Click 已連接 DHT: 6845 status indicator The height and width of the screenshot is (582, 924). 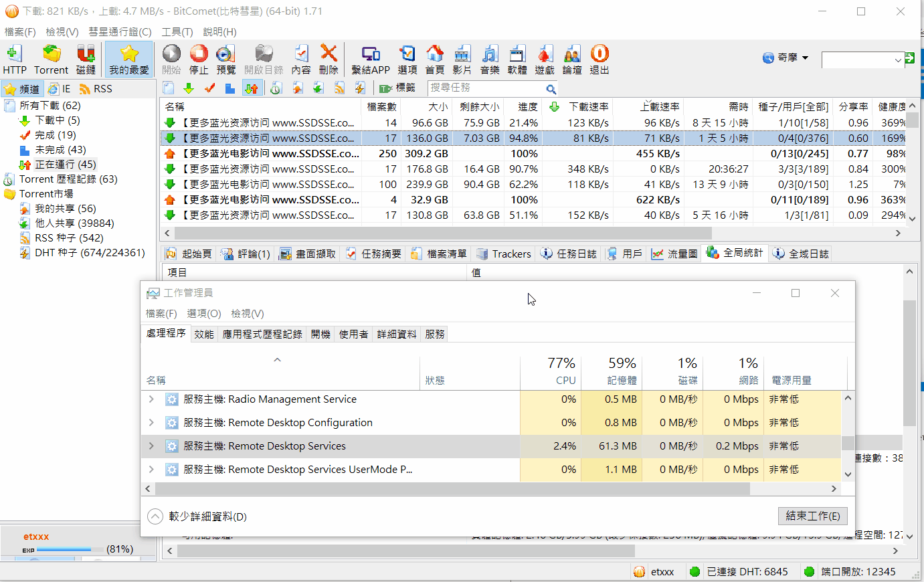point(739,572)
